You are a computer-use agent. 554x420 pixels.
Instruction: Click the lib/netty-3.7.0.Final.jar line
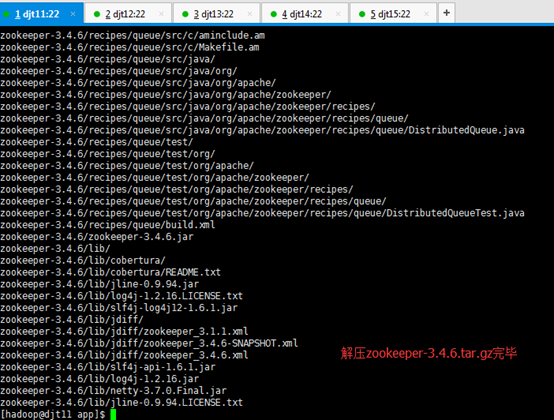pos(113,391)
